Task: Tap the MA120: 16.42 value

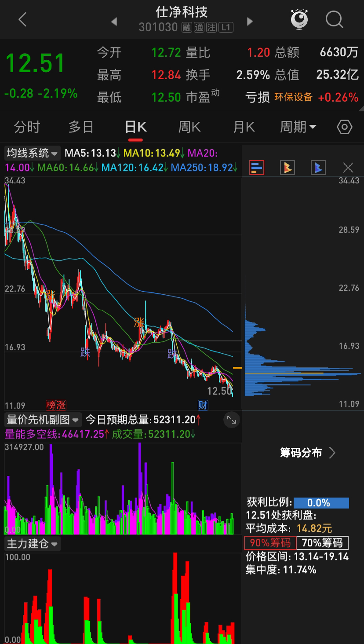Action: (x=135, y=168)
